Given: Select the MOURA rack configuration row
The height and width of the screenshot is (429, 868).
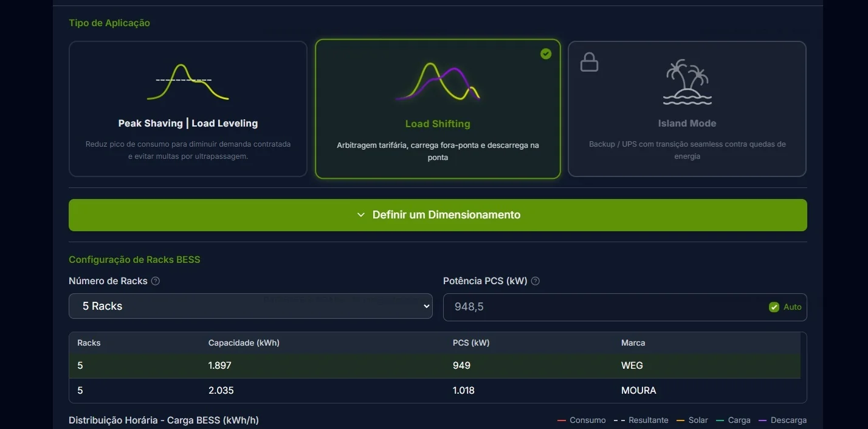Looking at the screenshot, I should click(435, 391).
